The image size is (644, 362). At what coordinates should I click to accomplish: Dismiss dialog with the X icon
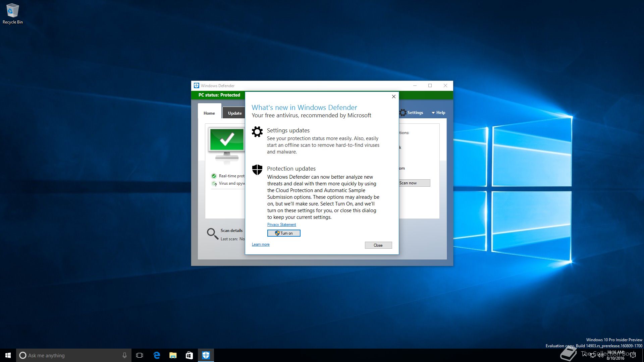(394, 97)
